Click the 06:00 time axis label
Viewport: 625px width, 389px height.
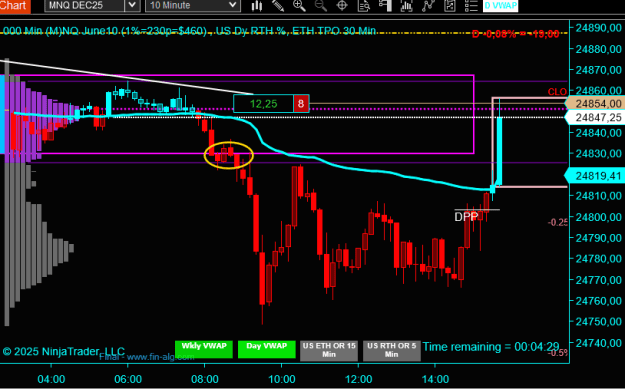[x=128, y=379]
